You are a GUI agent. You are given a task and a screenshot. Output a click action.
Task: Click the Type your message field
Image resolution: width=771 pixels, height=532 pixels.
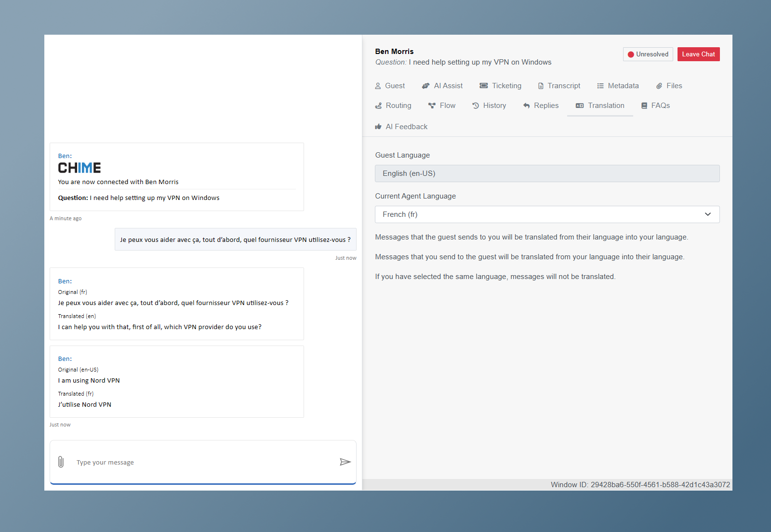(203, 462)
